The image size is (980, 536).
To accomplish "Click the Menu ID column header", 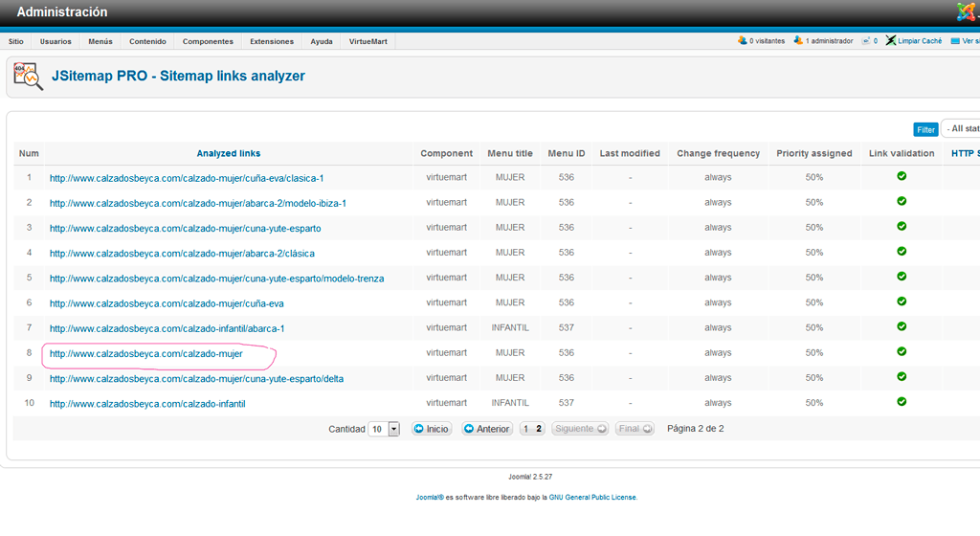I will pos(567,153).
